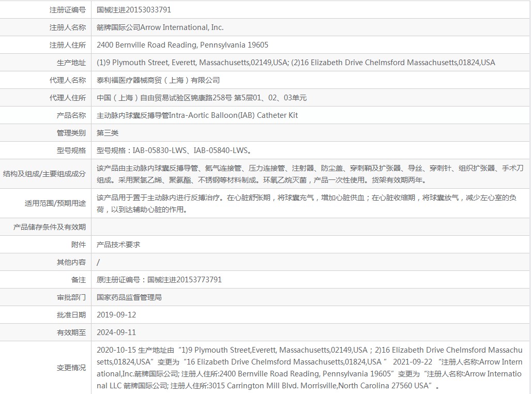532x394 pixels.
Task: Select the 管理类别 label
Action: [x=71, y=133]
